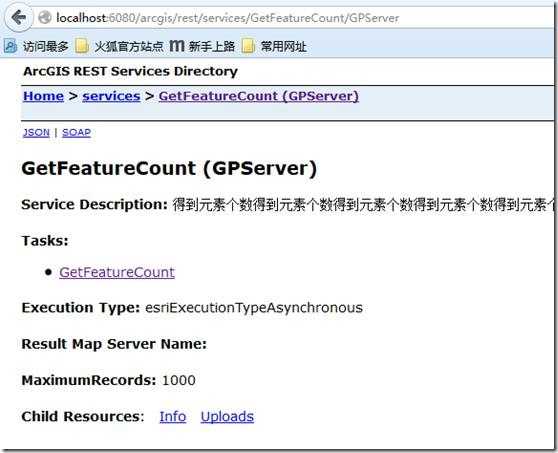Click the ArcGIS REST Services Directory title
The width and height of the screenshot is (558, 453).
pyautogui.click(x=130, y=71)
